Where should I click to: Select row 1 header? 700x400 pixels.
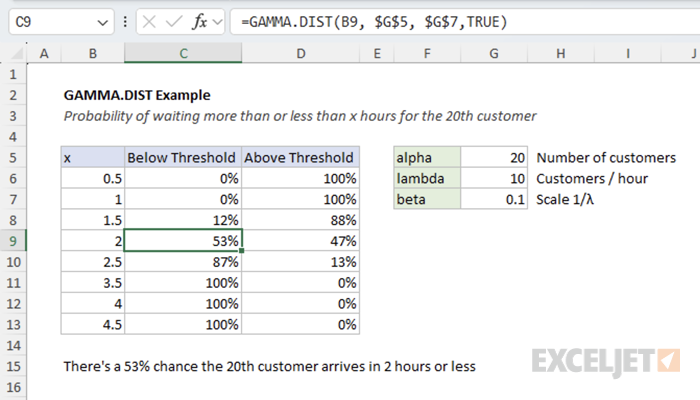(13, 74)
